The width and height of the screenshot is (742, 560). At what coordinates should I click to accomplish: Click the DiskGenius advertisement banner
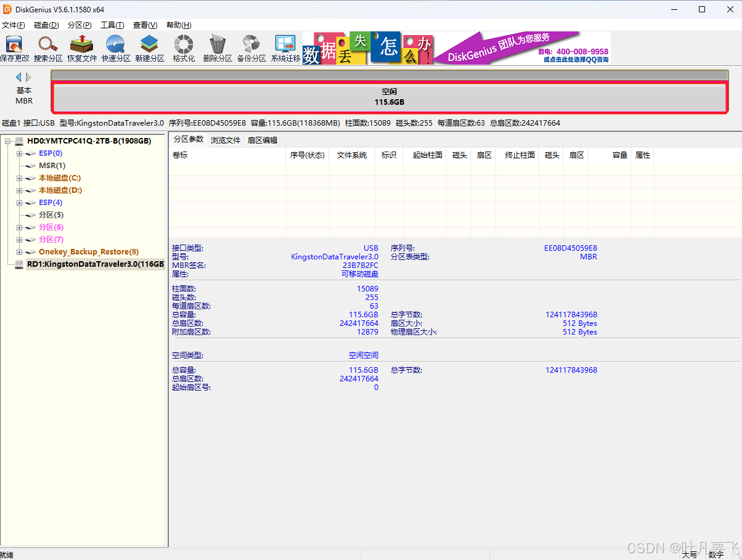click(457, 48)
